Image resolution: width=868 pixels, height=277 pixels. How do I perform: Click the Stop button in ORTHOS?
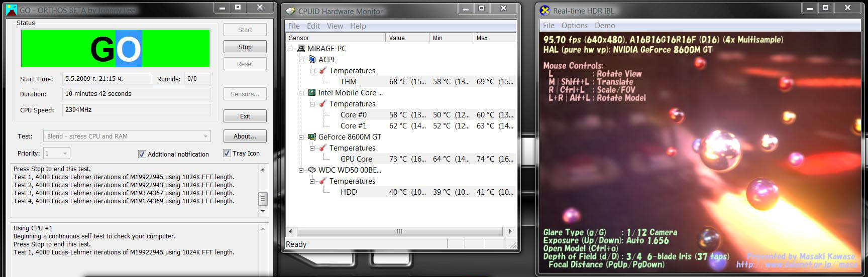pyautogui.click(x=245, y=47)
